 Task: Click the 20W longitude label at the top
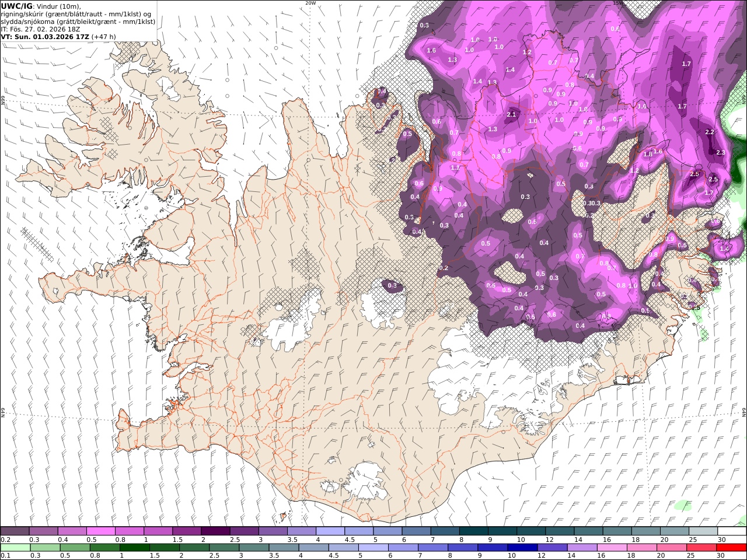coord(310,3)
